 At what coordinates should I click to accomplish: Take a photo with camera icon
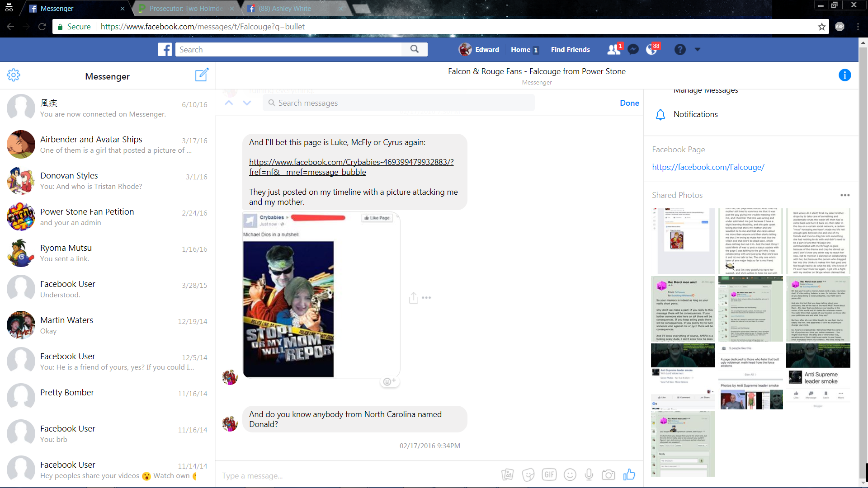[609, 474]
